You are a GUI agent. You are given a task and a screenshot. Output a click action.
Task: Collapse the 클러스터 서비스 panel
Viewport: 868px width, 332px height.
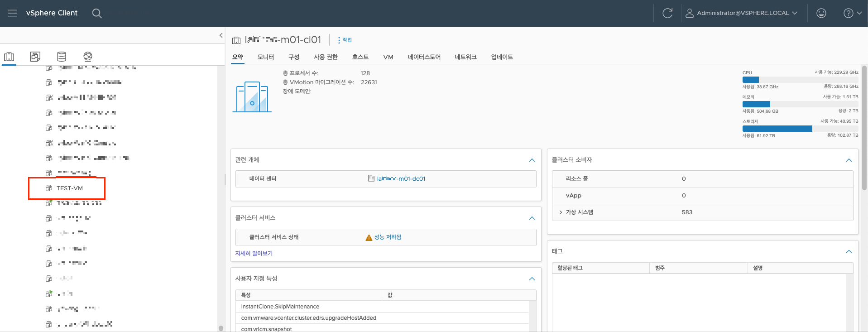(x=532, y=218)
